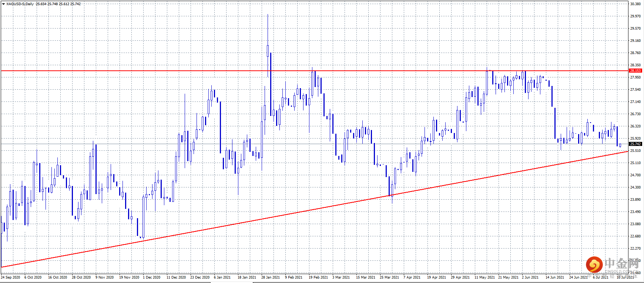Click the 26.320 price scale label
The height and width of the screenshot is (283, 644).
[x=635, y=126]
